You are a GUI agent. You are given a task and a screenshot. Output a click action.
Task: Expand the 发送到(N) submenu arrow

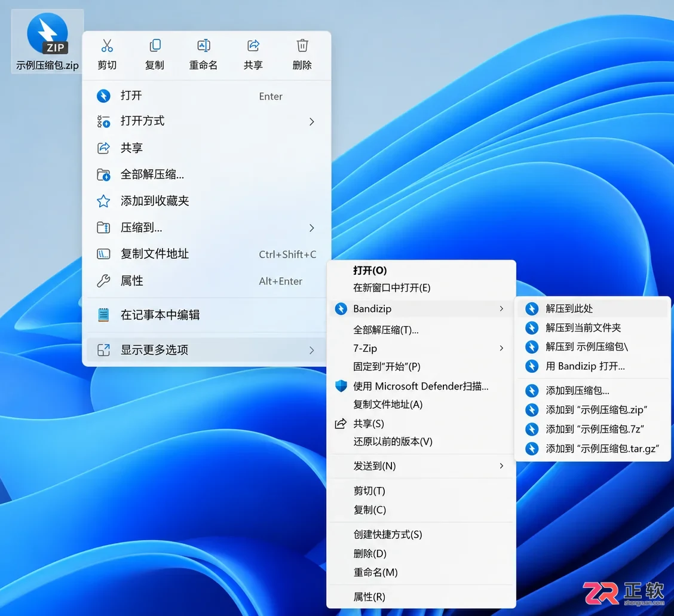pos(501,465)
